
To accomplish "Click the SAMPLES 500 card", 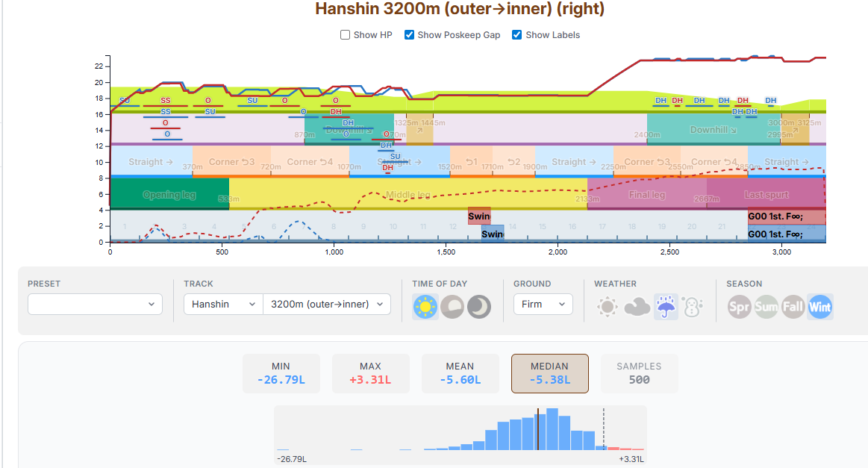I will [x=640, y=373].
